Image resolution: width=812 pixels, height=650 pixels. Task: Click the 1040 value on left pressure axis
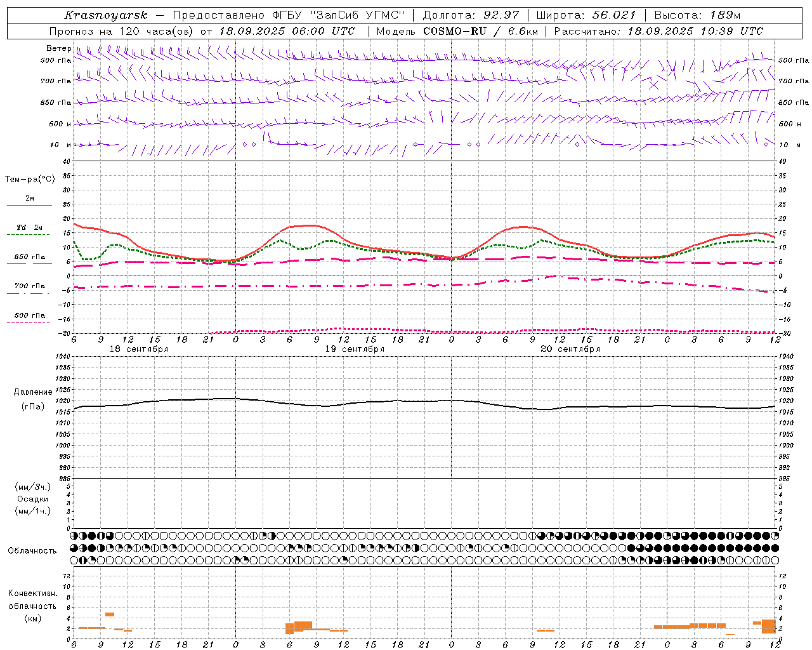click(63, 357)
